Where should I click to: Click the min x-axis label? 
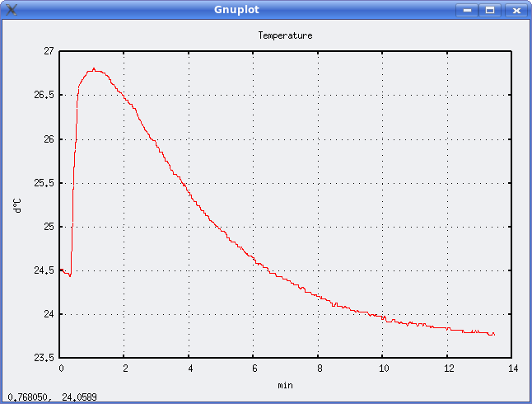(285, 385)
